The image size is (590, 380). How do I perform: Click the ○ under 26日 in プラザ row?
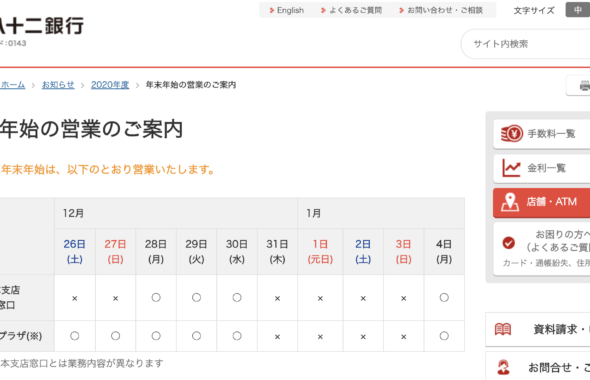[x=75, y=336]
